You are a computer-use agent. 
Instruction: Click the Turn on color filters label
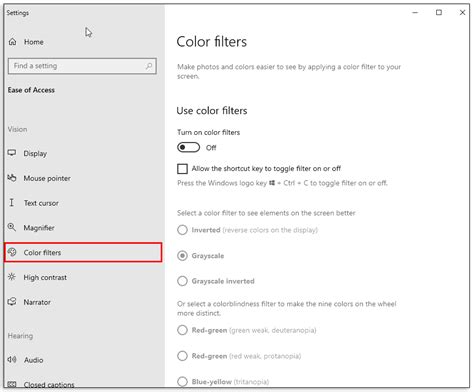209,132
